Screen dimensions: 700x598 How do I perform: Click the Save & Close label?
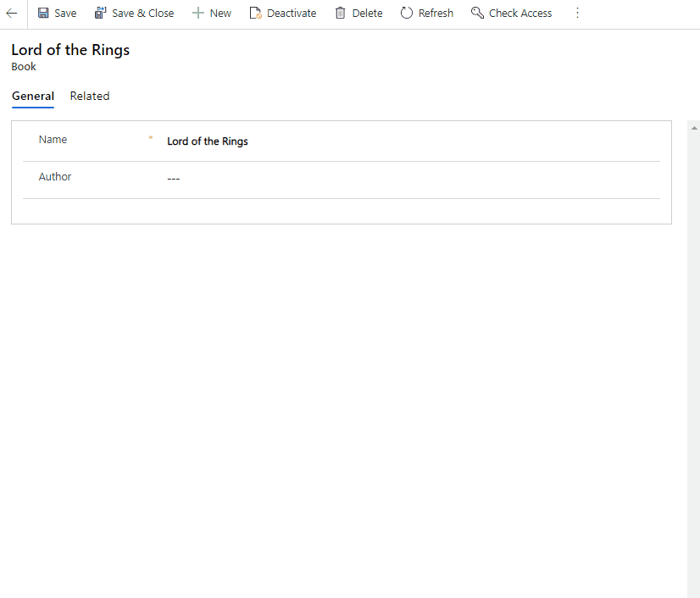click(x=143, y=14)
